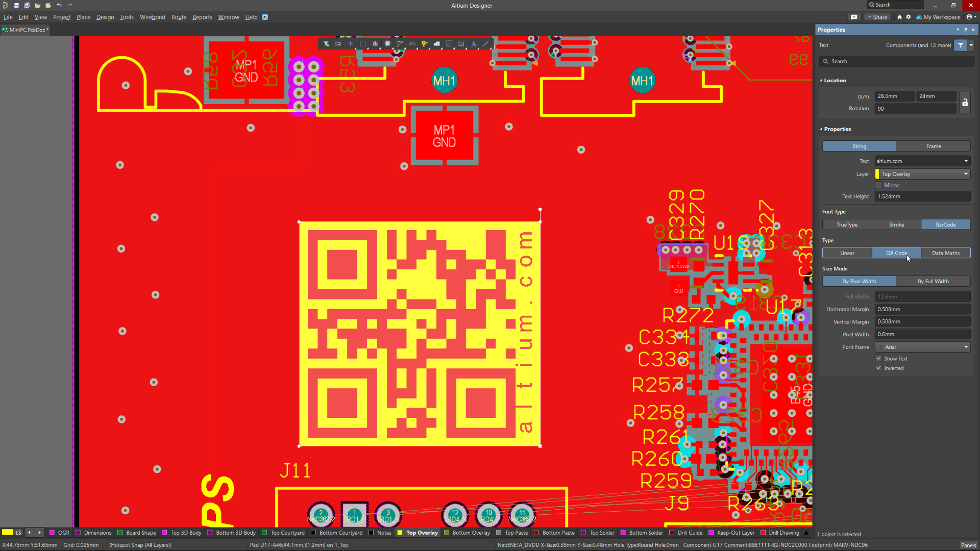Open the user account dropdown
Viewport: 980px width, 551px height.
[x=971, y=17]
